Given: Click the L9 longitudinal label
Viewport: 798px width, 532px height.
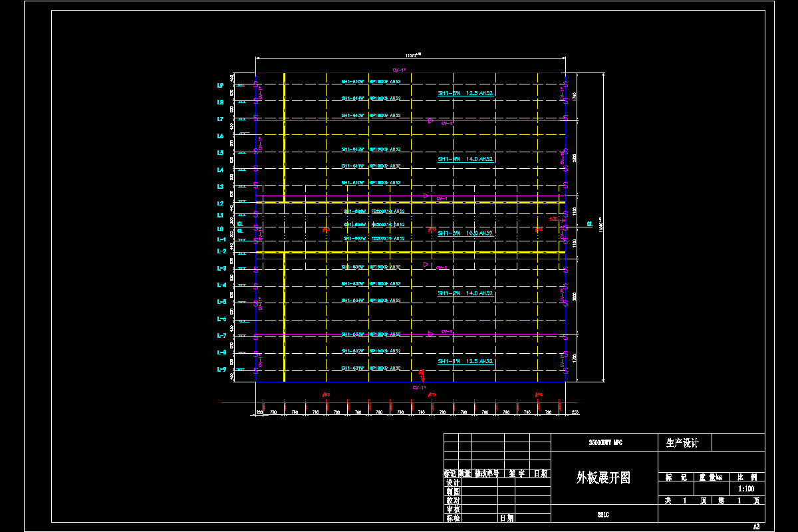Looking at the screenshot, I should pyautogui.click(x=220, y=86).
